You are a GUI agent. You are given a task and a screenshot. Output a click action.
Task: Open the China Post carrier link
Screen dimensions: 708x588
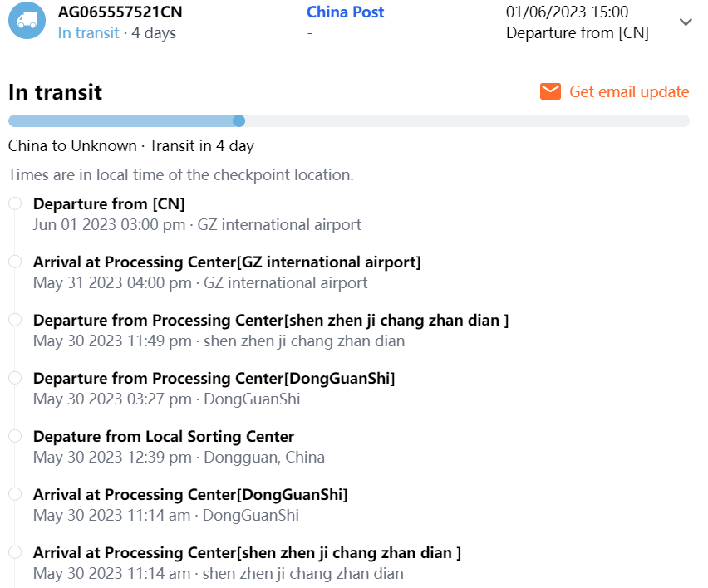(345, 12)
